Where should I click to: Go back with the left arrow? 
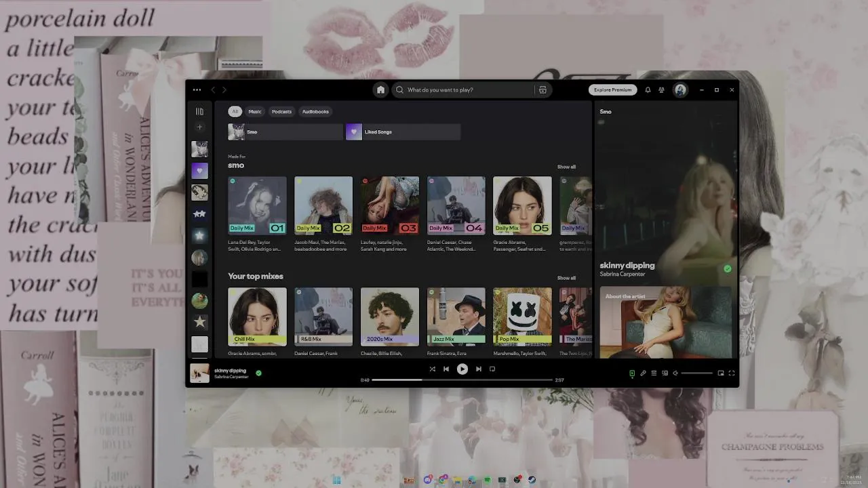[x=213, y=89]
